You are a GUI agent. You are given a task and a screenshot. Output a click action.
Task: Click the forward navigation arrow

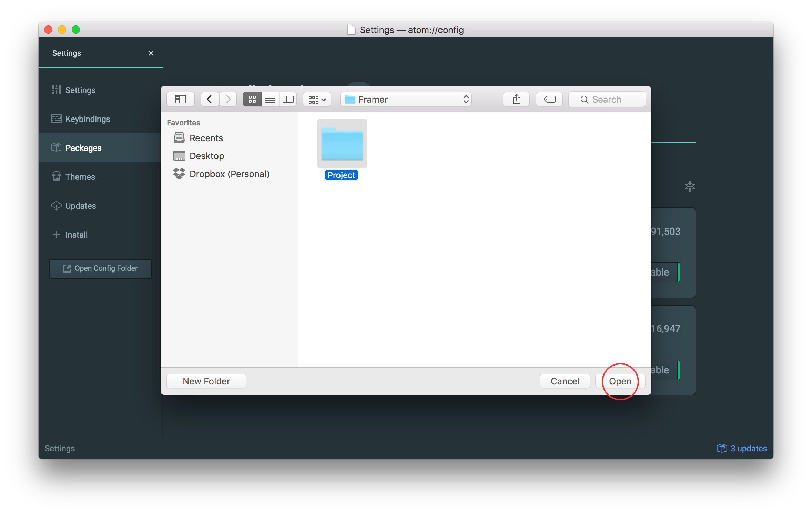[x=228, y=99]
